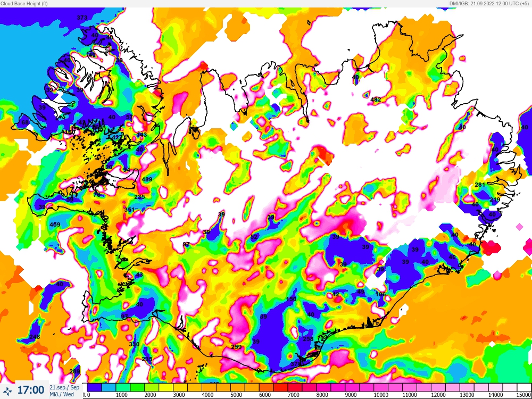Click the map value '68'
Viewport: 532px width, 399px height.
point(25,122)
